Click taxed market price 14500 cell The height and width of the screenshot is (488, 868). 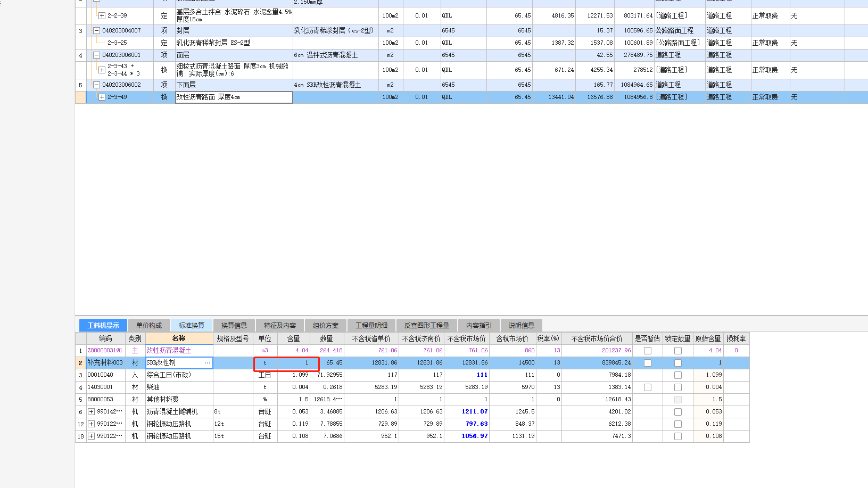(x=512, y=363)
